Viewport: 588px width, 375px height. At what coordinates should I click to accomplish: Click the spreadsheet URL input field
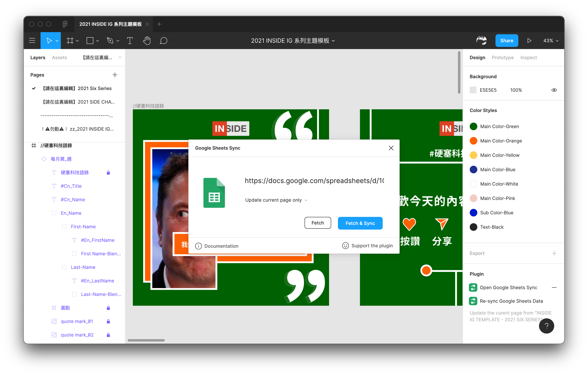click(x=314, y=181)
